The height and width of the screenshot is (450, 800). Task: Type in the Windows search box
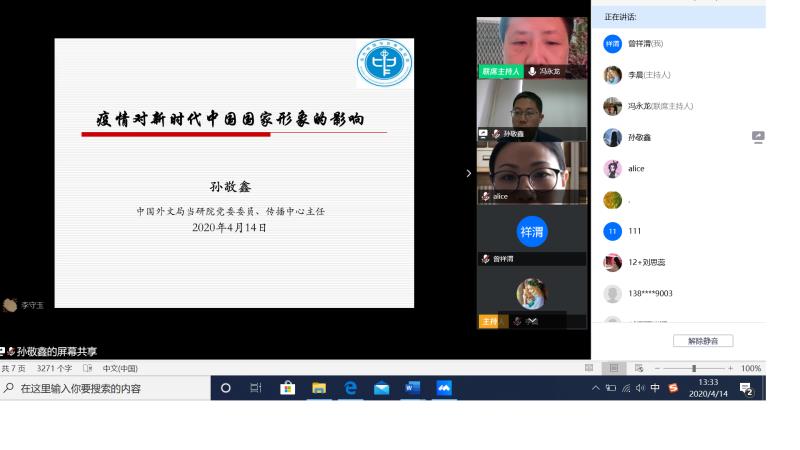[110, 388]
